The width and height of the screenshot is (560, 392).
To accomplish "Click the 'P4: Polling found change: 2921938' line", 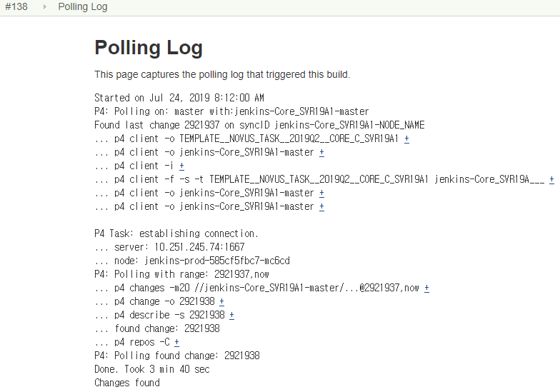I will click(177, 356).
